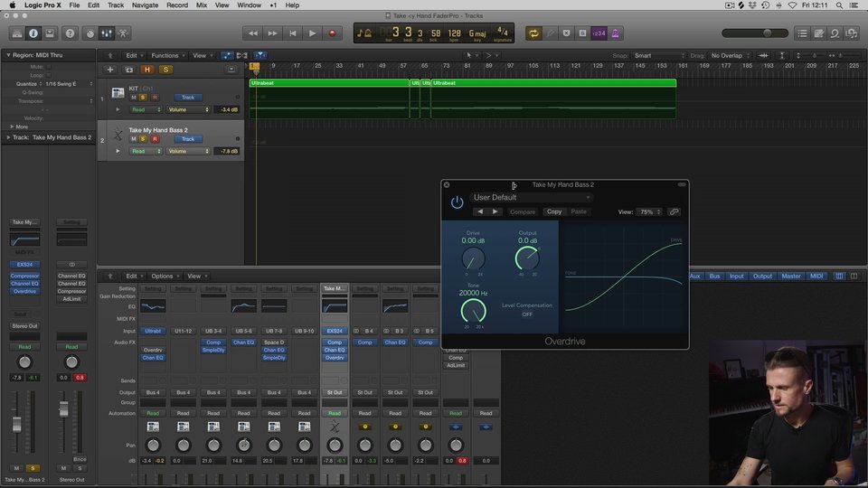Click the Overdrive plugin link icon
The height and width of the screenshot is (488, 868).
(674, 211)
